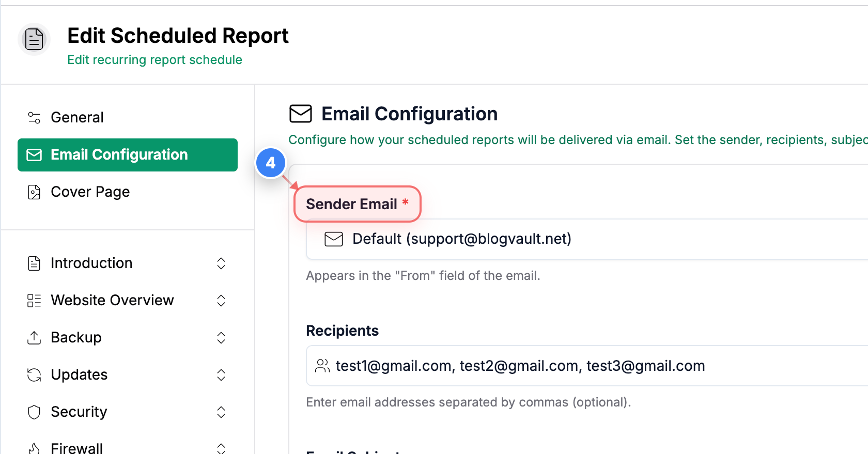
Task: Click the envelope icon beside Email Configuration
Action: click(34, 154)
